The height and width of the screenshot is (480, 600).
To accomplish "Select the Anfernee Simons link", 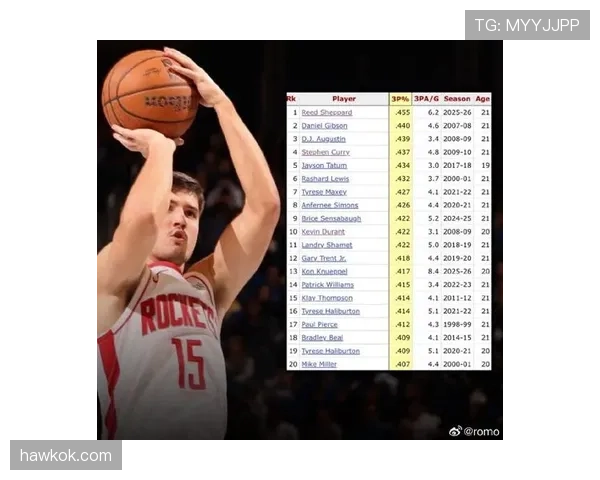I will click(x=329, y=205).
